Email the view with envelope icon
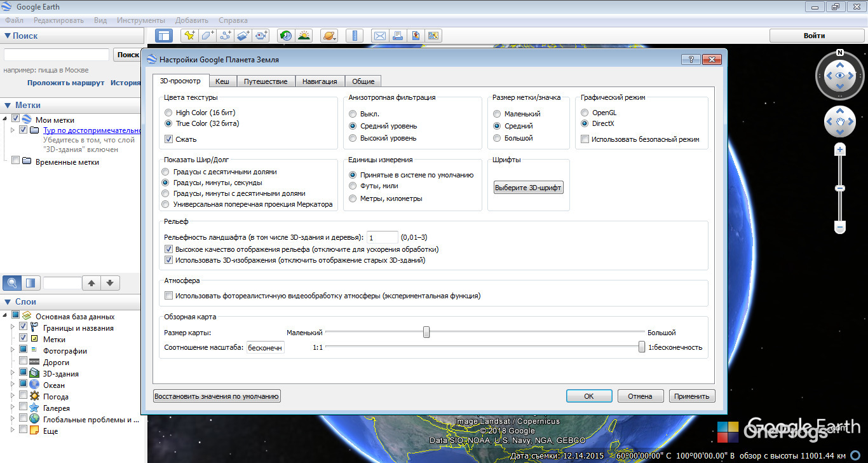 tap(379, 36)
